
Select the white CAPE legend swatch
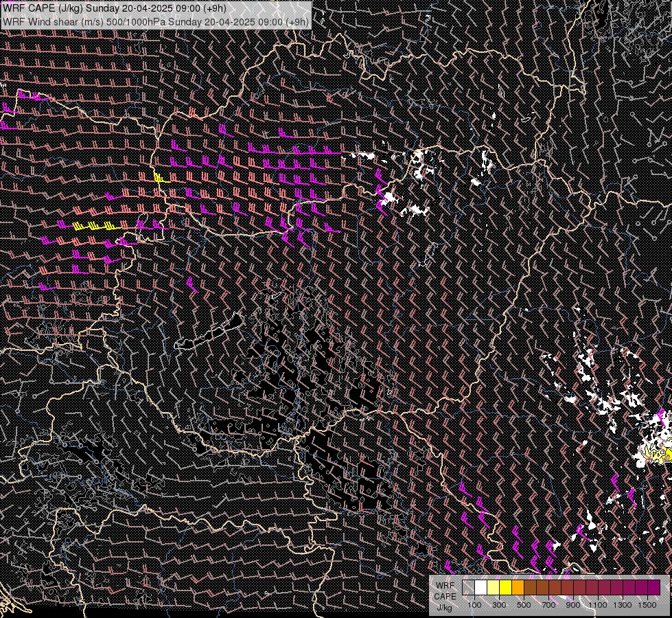pos(481,587)
